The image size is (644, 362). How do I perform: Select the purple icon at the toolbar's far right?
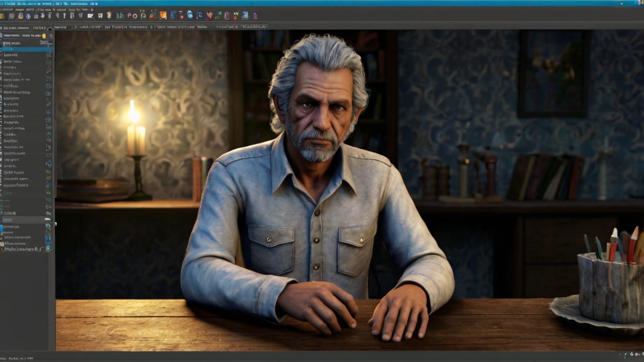(254, 16)
